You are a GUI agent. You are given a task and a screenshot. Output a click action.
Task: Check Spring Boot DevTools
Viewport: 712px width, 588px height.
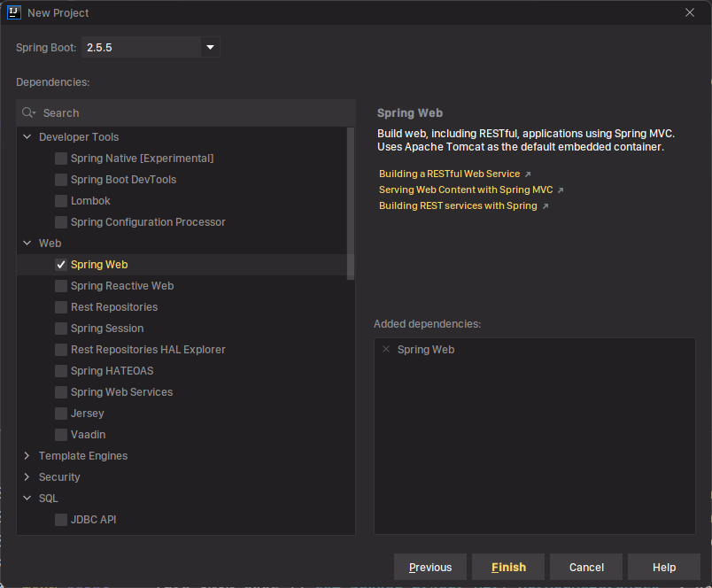point(61,180)
